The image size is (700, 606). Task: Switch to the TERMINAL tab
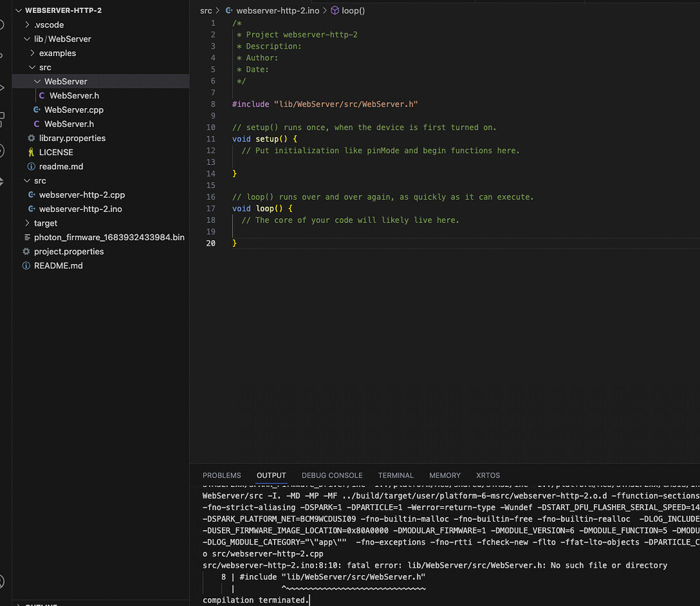click(x=396, y=475)
